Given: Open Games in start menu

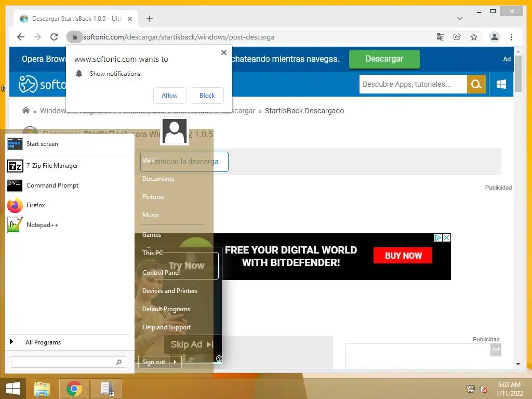Looking at the screenshot, I should 152,235.
